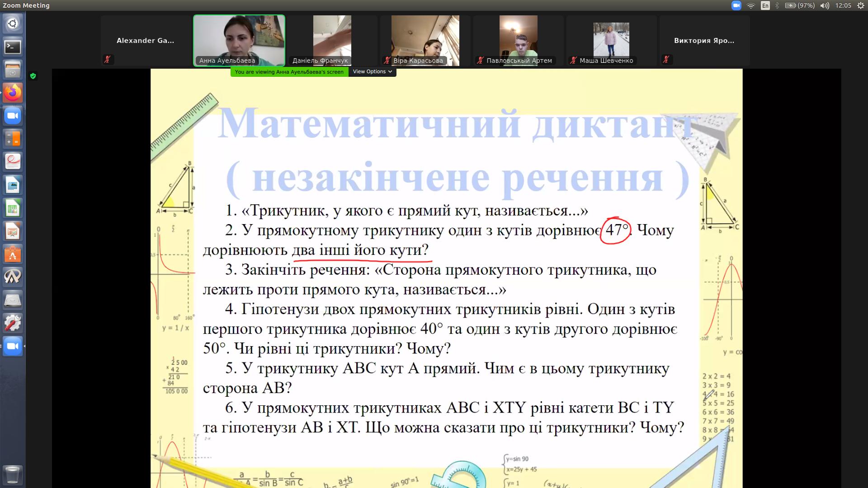Click Маша Шевченко's muted mic icon

tap(573, 60)
